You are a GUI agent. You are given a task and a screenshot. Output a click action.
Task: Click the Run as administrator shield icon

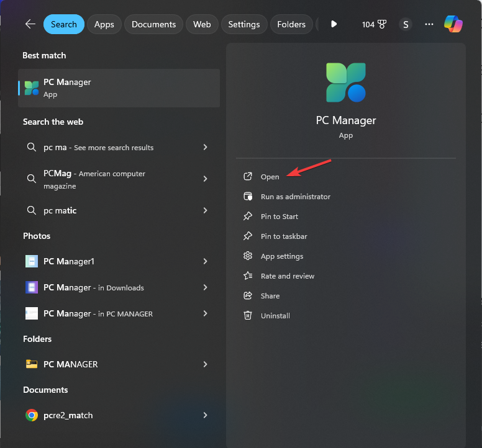tap(248, 196)
